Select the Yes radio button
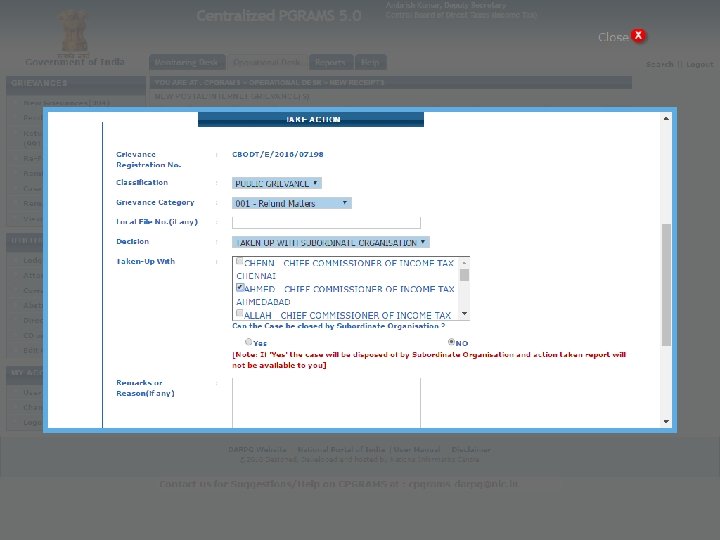The image size is (720, 540). tap(248, 342)
